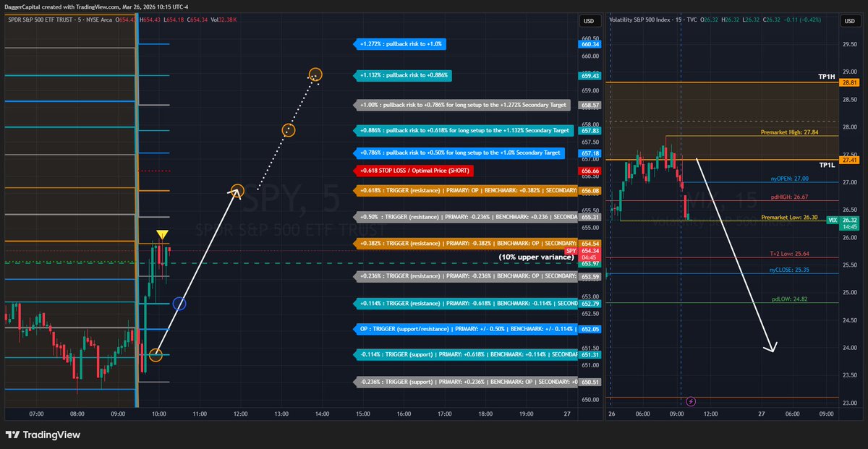Click the (10% upper variance) text
Image resolution: width=868 pixels, height=449 pixels.
(x=536, y=257)
